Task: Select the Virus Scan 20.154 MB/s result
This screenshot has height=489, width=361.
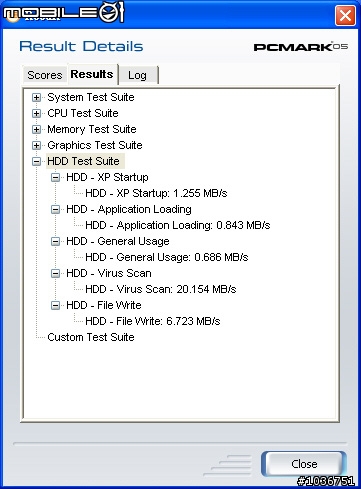Action: [161, 289]
